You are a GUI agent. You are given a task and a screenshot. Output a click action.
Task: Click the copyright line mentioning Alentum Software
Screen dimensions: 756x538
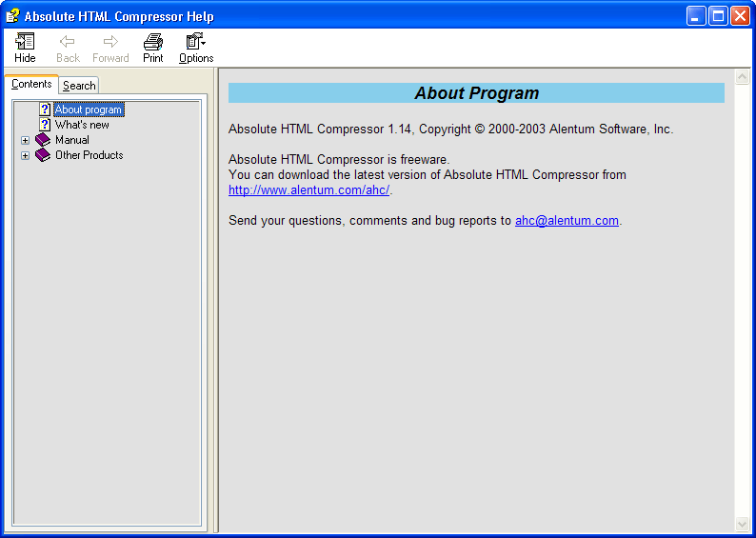(450, 130)
